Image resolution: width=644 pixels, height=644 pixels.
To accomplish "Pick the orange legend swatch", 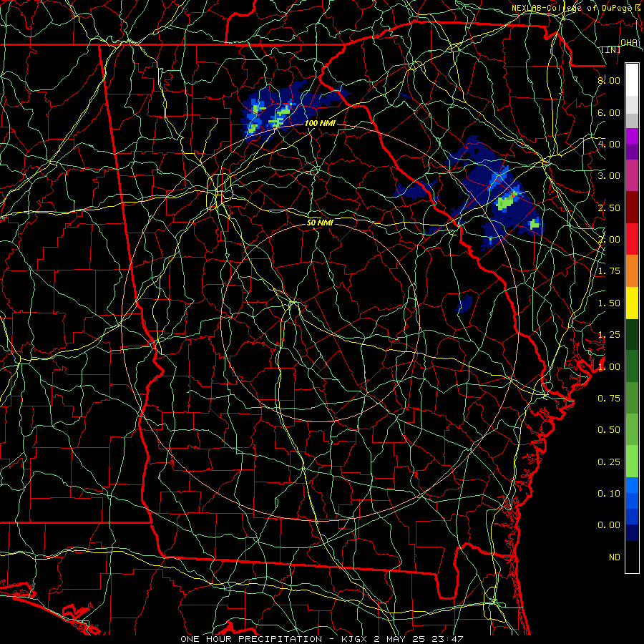I will click(632, 270).
